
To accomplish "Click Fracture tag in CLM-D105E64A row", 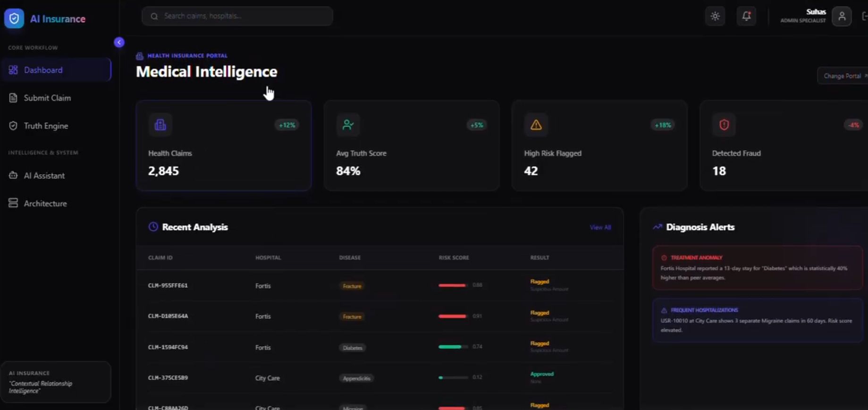I will 352,317.
